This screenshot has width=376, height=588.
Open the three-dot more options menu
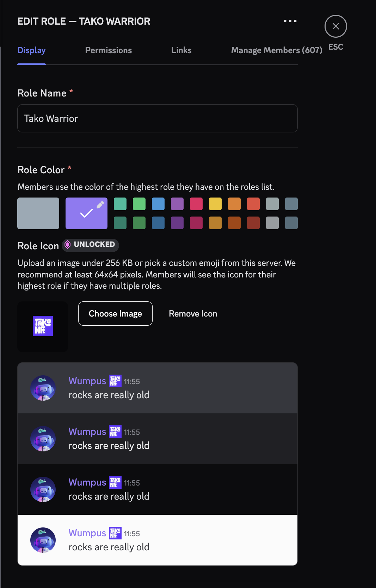(x=290, y=21)
